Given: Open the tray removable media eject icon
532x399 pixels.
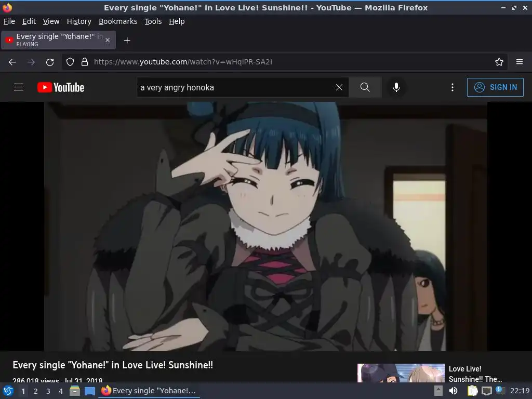Looking at the screenshot, I should click(x=438, y=391).
